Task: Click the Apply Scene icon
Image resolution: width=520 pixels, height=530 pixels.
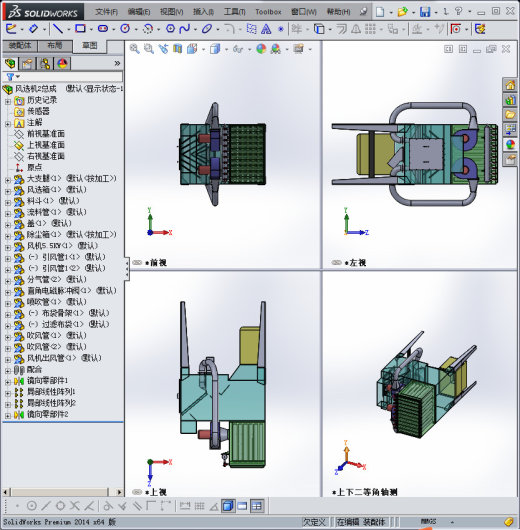Action: 276,49
